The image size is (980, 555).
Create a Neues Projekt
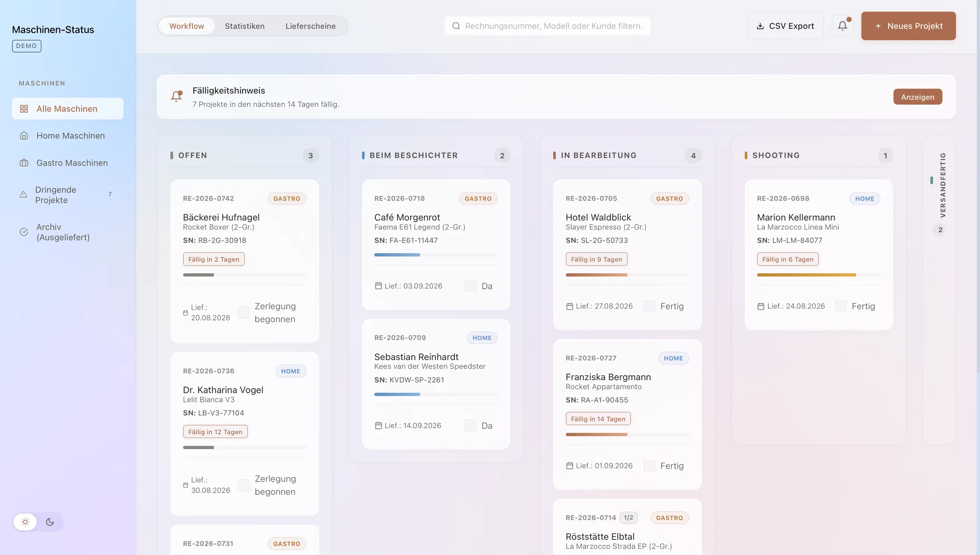click(x=908, y=26)
